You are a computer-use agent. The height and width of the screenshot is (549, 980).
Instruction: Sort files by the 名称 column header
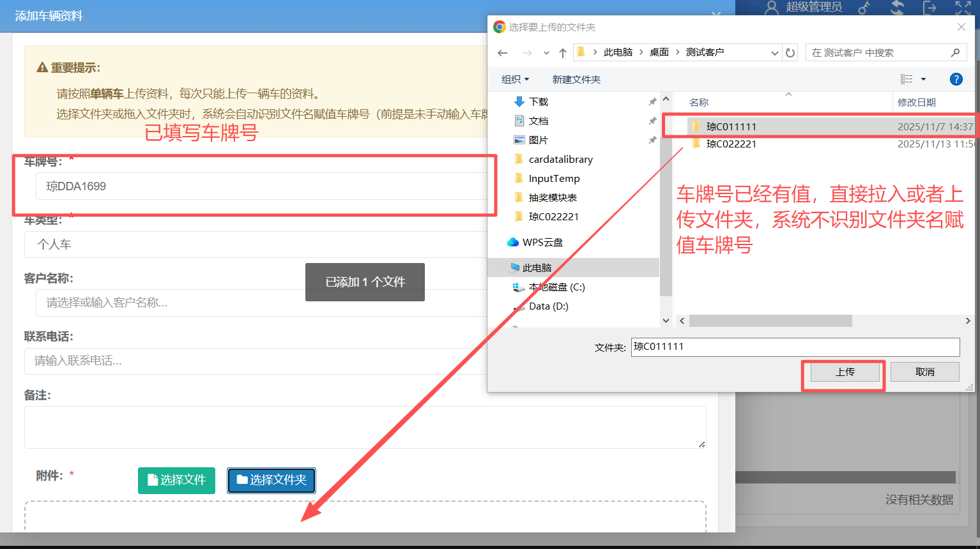[699, 102]
